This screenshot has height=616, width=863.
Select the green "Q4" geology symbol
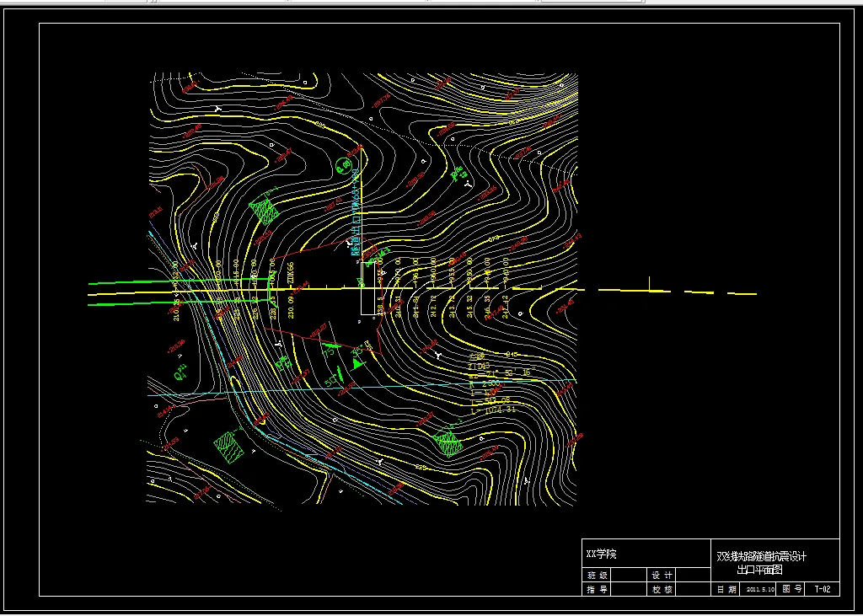180,374
